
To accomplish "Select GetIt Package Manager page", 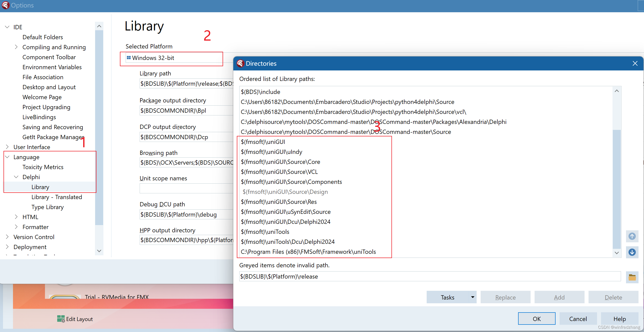I will coord(53,137).
